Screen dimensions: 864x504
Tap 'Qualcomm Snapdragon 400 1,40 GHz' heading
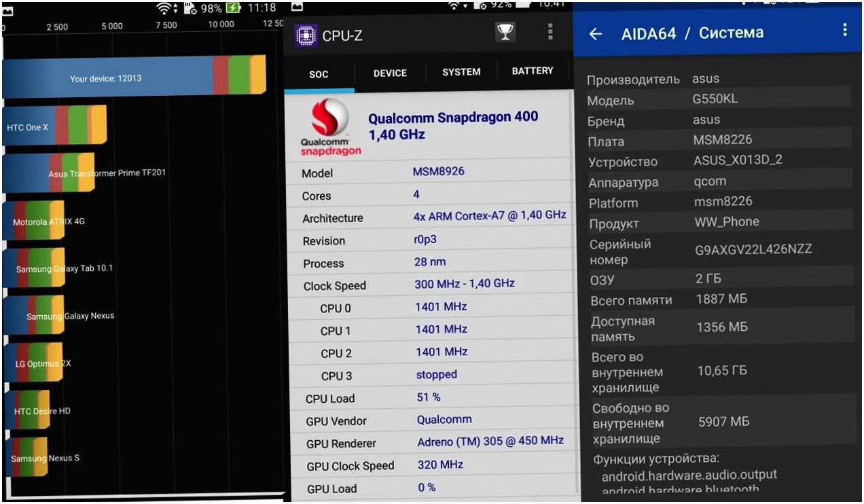coord(453,126)
